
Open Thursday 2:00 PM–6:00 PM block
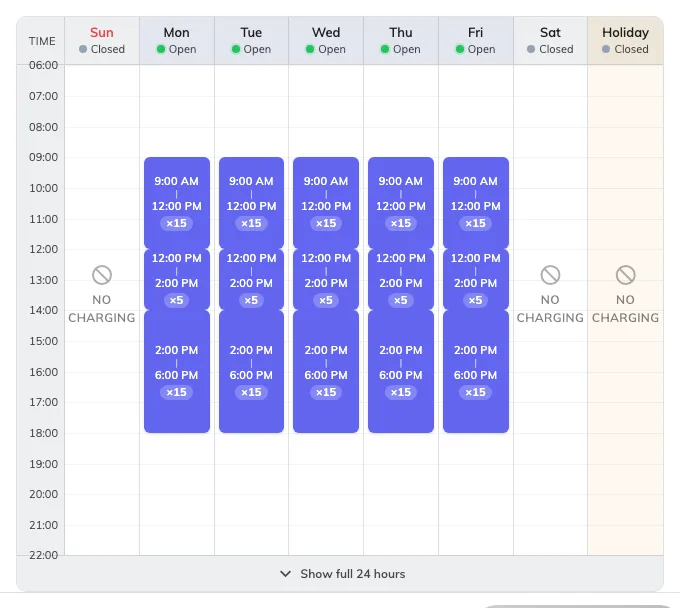click(401, 371)
